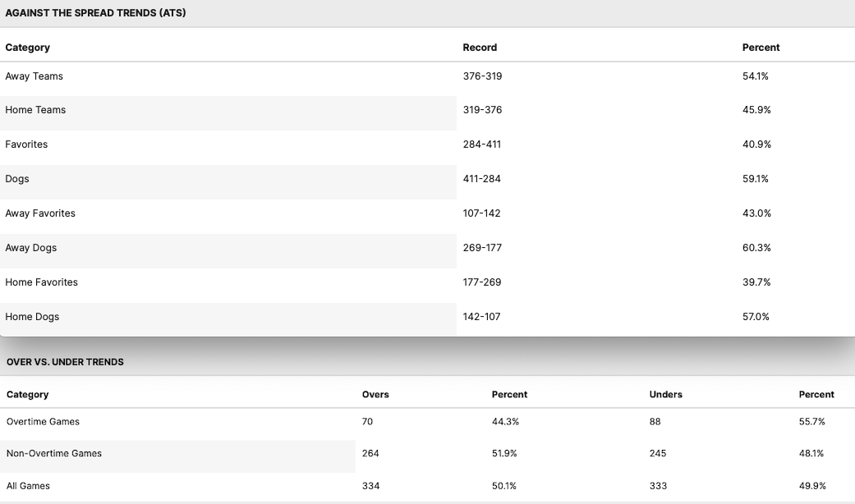Click the Over vs. Under Trends heading
The width and height of the screenshot is (855, 504).
(x=65, y=362)
